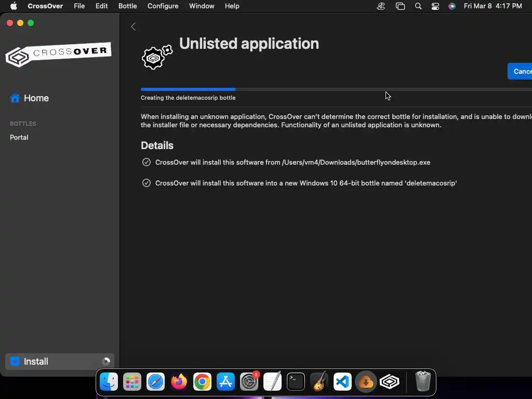Open System Settings from the Dock
This screenshot has height=399, width=532.
(249, 382)
